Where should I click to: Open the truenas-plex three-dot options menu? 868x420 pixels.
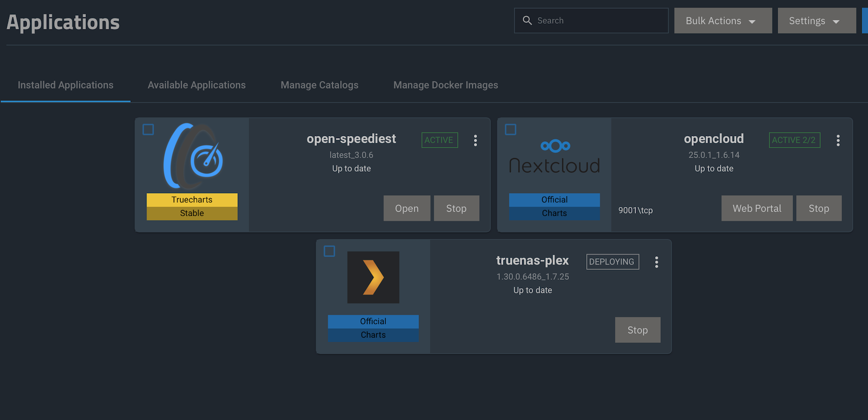point(657,262)
